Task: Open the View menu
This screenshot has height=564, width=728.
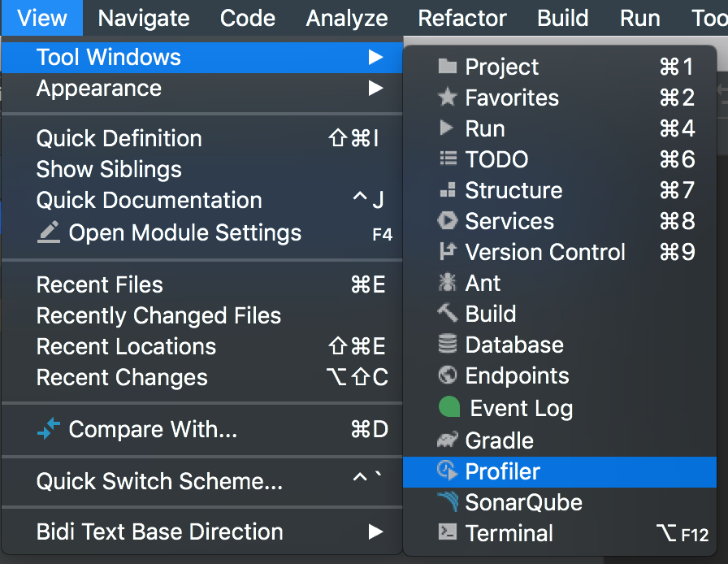Action: coord(42,18)
